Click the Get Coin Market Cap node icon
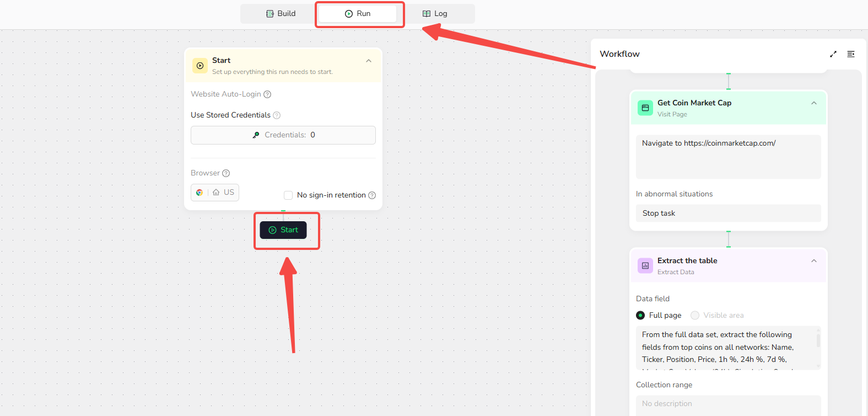Screen dimensions: 868x416 click(x=645, y=108)
